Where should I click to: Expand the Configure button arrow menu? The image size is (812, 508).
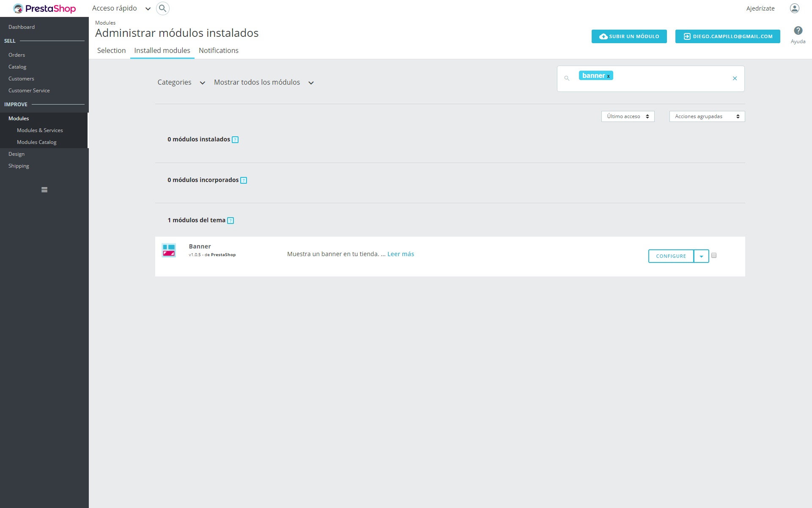701,256
